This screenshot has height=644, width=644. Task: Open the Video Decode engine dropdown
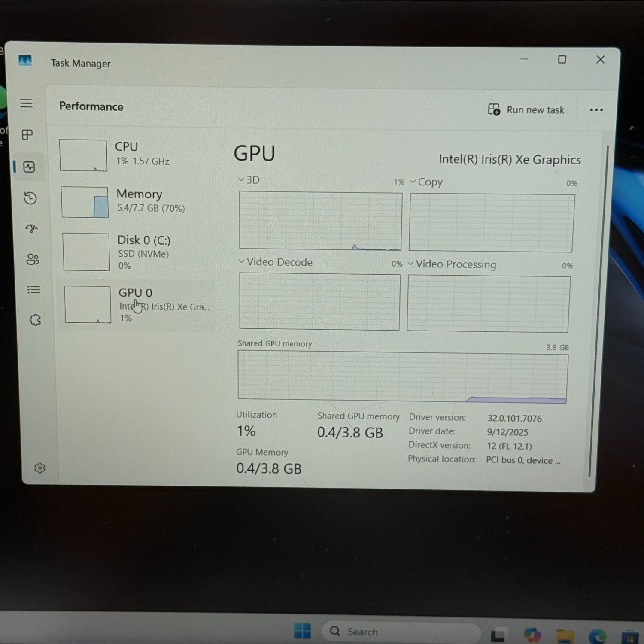tap(276, 262)
